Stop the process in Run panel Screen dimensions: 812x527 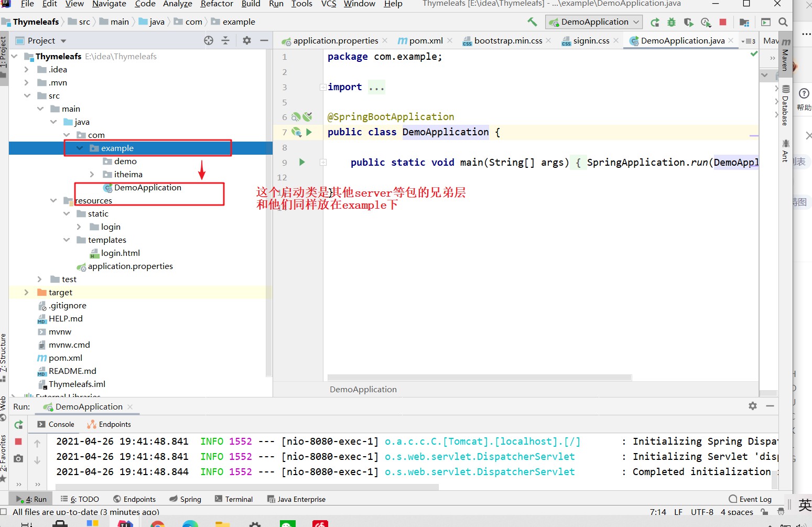[x=18, y=442]
